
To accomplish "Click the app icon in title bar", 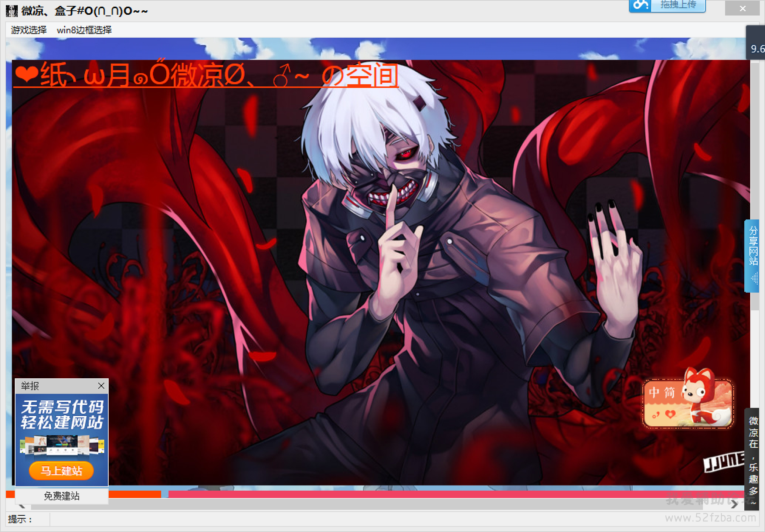I will 12,11.
